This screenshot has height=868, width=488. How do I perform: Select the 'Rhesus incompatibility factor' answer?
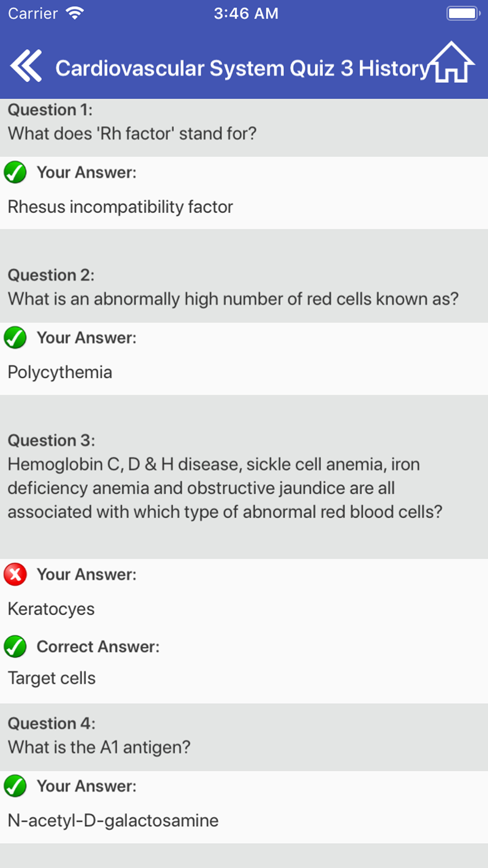pos(121,207)
